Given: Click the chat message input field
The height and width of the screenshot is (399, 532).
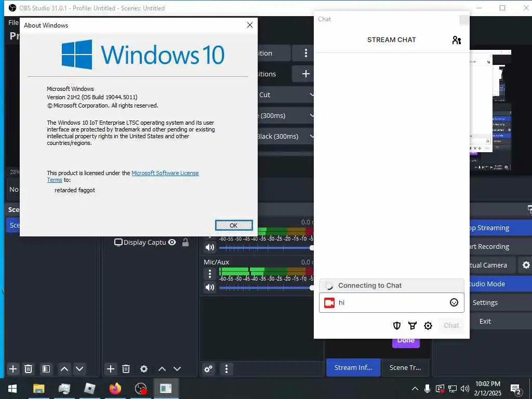Looking at the screenshot, I should tap(392, 303).
